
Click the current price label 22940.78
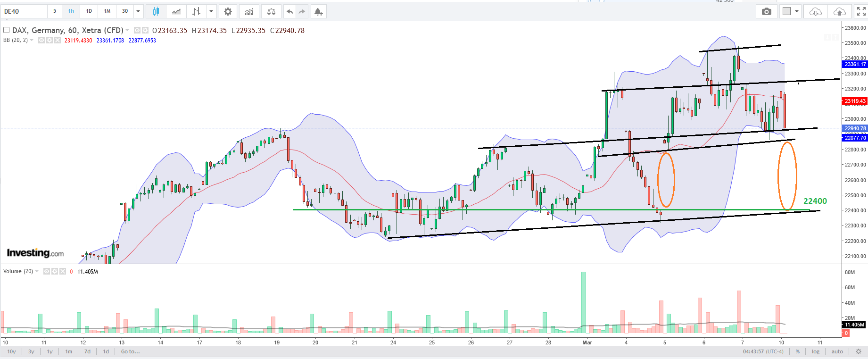pyautogui.click(x=855, y=128)
